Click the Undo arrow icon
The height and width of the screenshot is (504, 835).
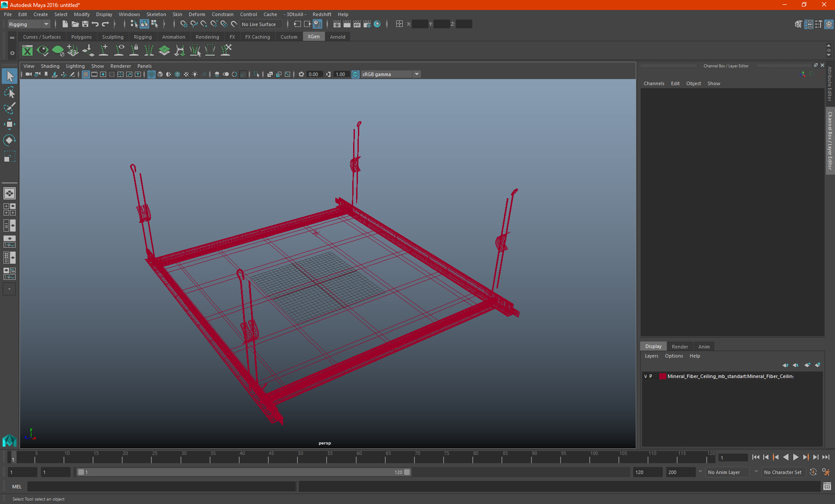95,24
